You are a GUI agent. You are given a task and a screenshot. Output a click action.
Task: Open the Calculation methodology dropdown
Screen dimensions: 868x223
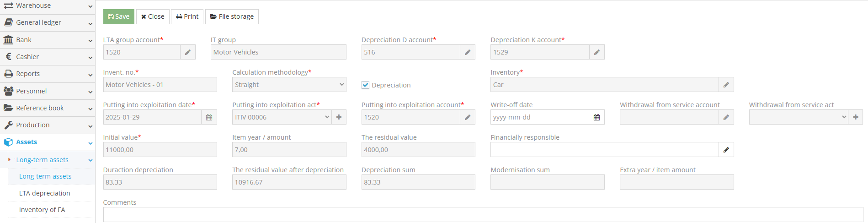[289, 85]
